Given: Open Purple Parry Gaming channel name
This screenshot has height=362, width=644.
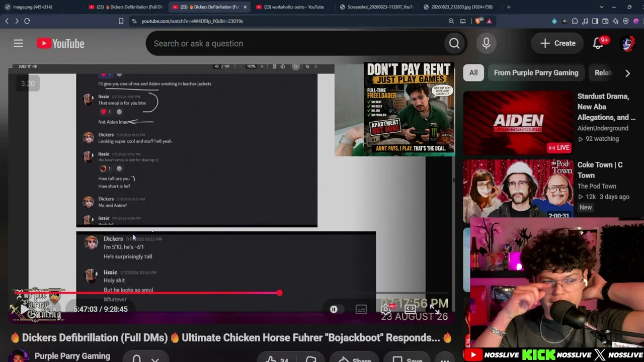Looking at the screenshot, I should click(x=72, y=356).
